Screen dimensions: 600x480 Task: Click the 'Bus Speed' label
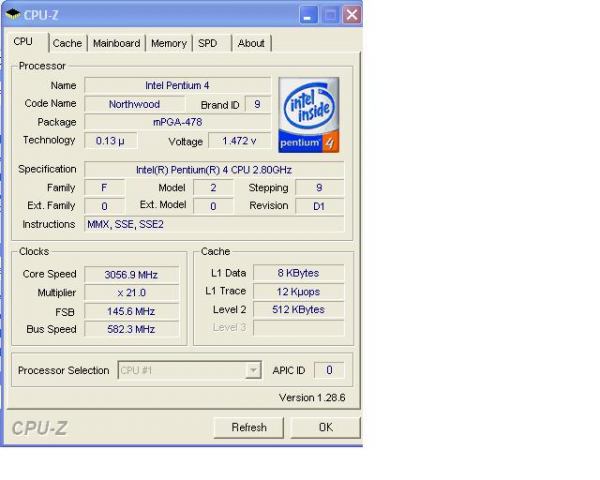[x=51, y=329]
